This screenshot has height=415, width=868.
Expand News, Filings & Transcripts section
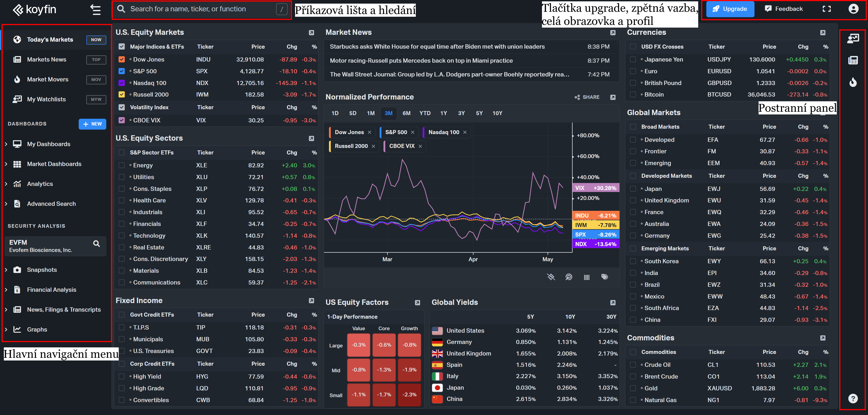click(6, 310)
